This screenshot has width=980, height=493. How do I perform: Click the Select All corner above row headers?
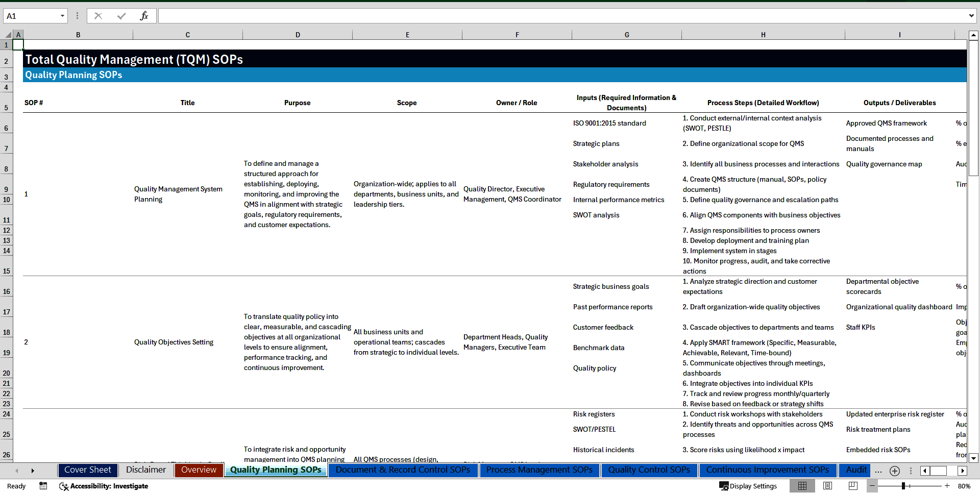7,34
